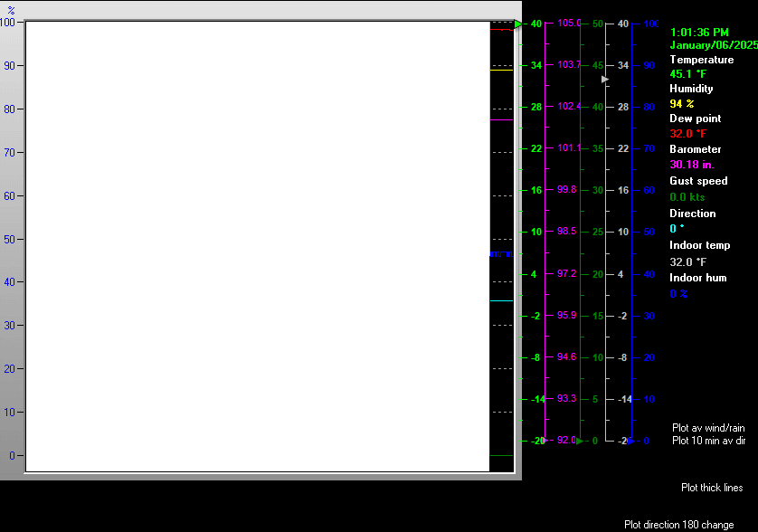Click the yellow humidity trace line in the plot strip

(x=501, y=71)
